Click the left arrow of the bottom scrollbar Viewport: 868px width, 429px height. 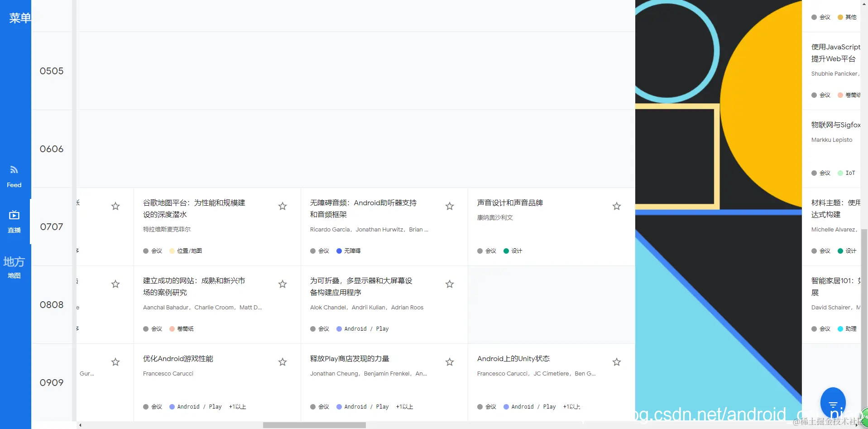pyautogui.click(x=79, y=425)
